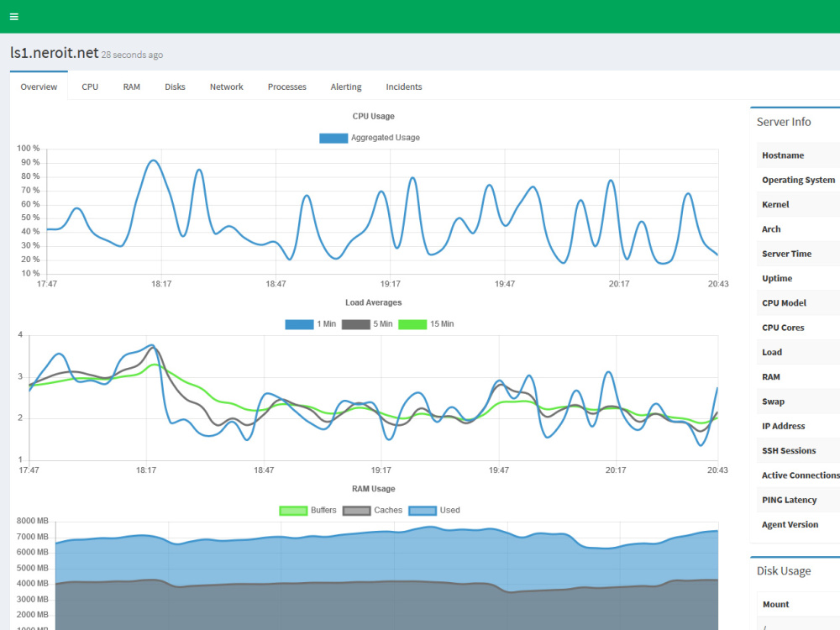840x630 pixels.
Task: Click the RAM Usage chart title
Action: [374, 489]
